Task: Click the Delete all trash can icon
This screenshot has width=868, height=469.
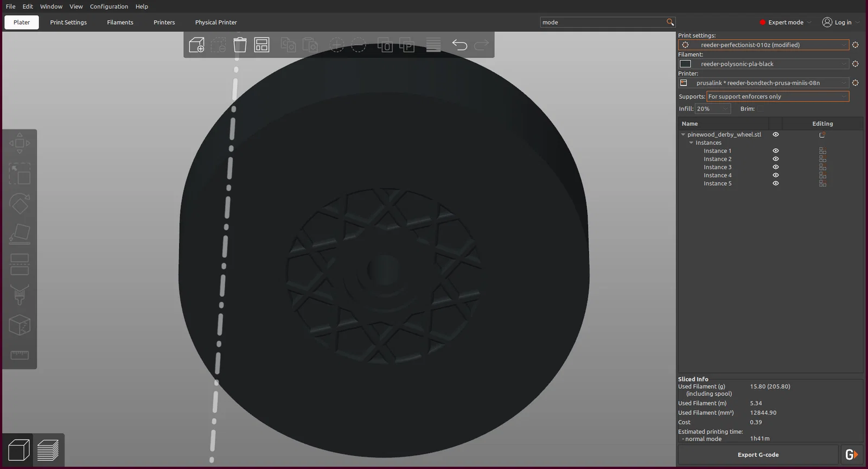Action: click(x=240, y=45)
